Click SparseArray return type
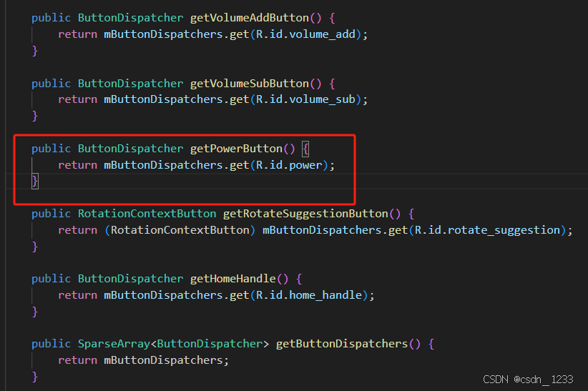The image size is (588, 391). click(x=114, y=344)
